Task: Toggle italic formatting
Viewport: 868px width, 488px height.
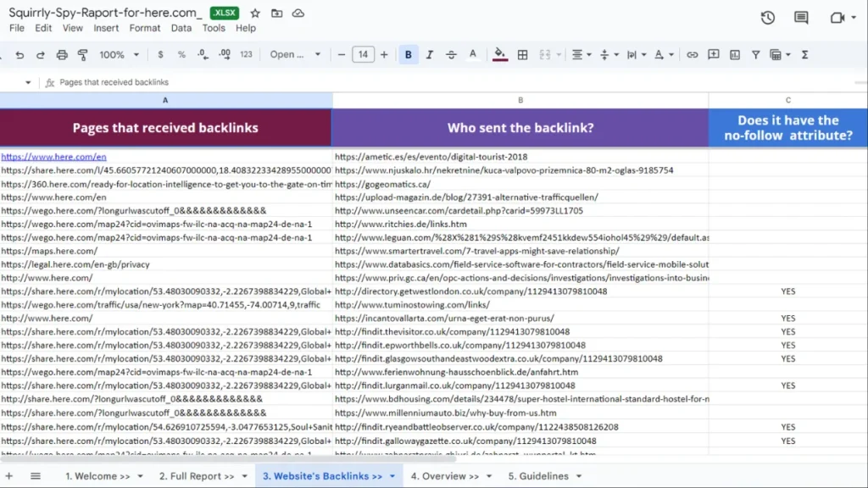Action: tap(430, 55)
